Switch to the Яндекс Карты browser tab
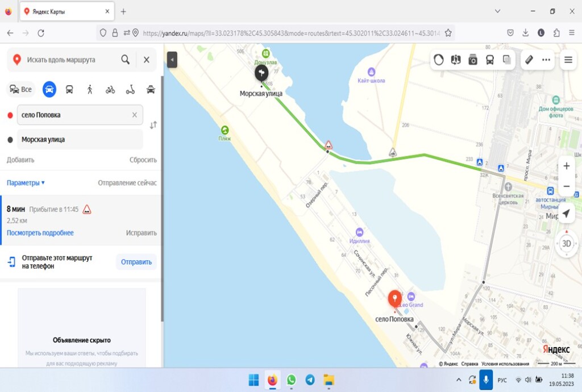This screenshot has width=582, height=392. (x=67, y=11)
